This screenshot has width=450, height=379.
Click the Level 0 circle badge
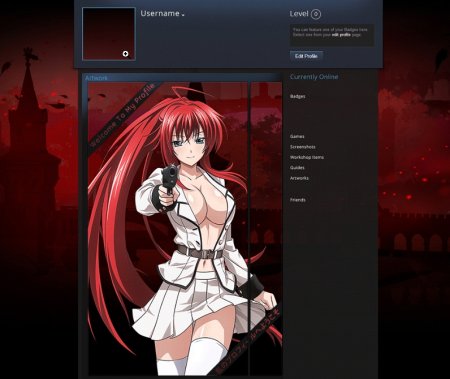316,14
